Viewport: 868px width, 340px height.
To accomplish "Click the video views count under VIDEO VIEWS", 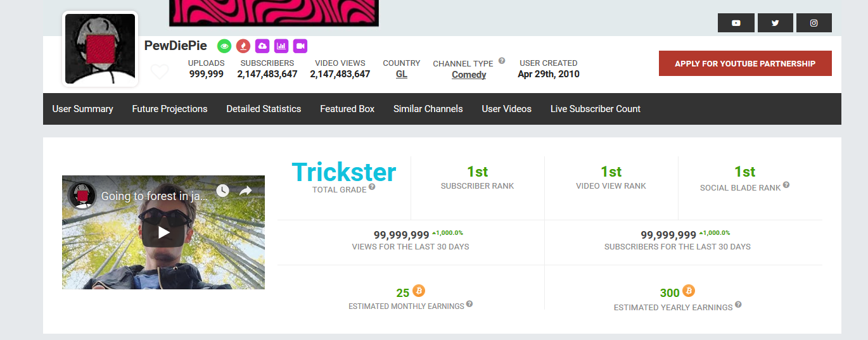I will 340,74.
